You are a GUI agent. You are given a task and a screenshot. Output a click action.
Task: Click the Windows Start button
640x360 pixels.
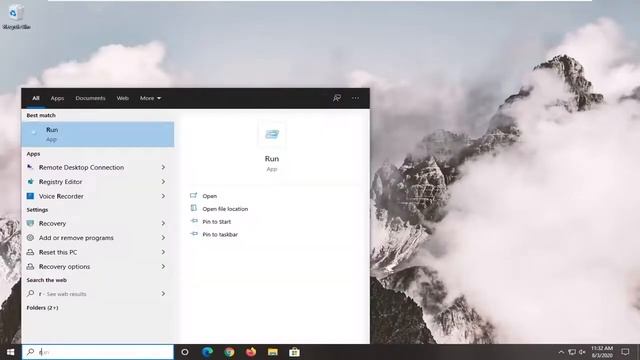point(11,352)
